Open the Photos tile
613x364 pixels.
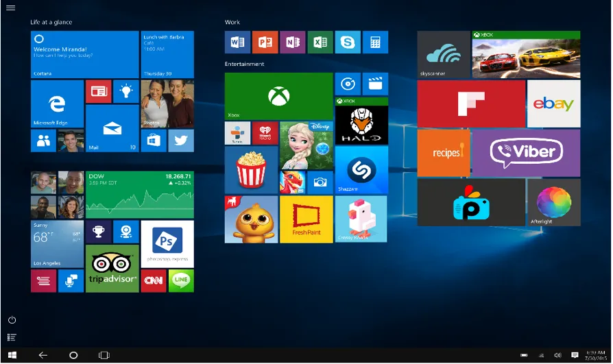coord(167,104)
